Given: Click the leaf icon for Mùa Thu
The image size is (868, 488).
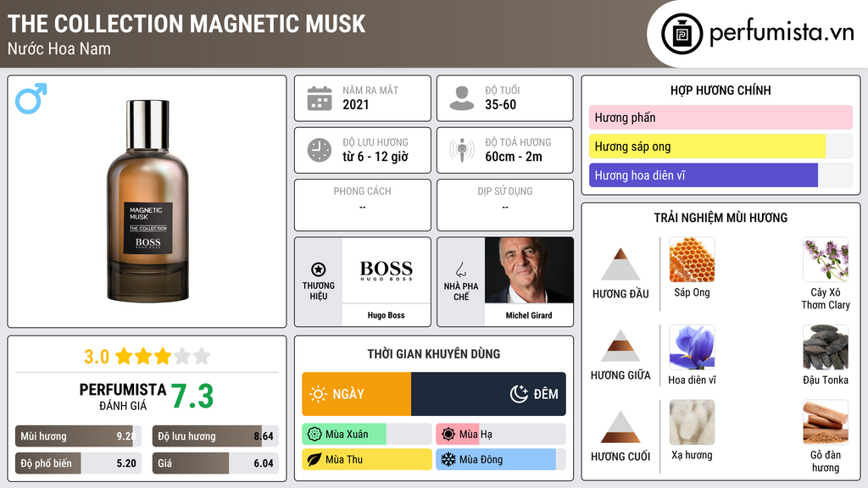Looking at the screenshot, I should pyautogui.click(x=314, y=459).
